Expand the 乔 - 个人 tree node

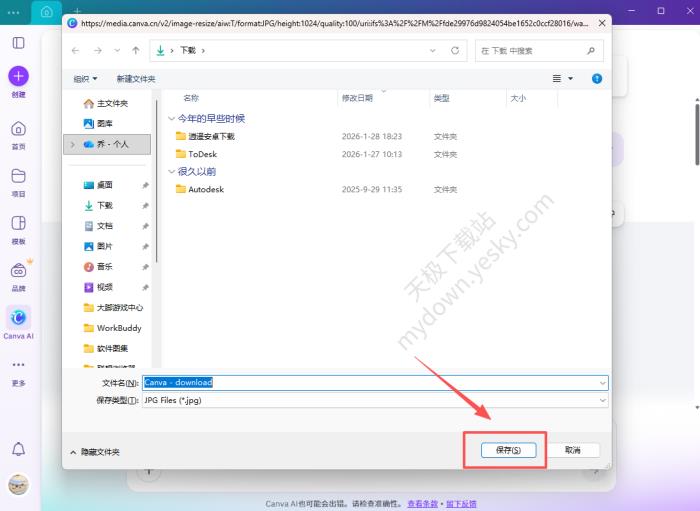click(x=72, y=144)
